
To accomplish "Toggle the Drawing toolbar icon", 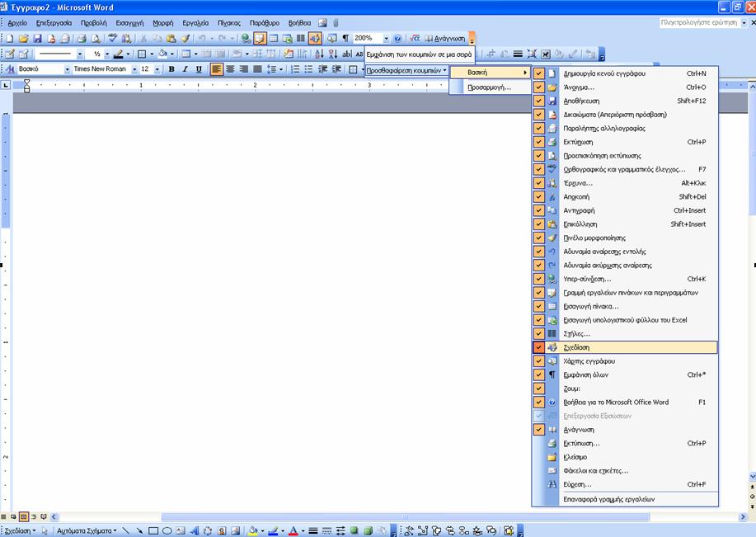I will (x=315, y=38).
